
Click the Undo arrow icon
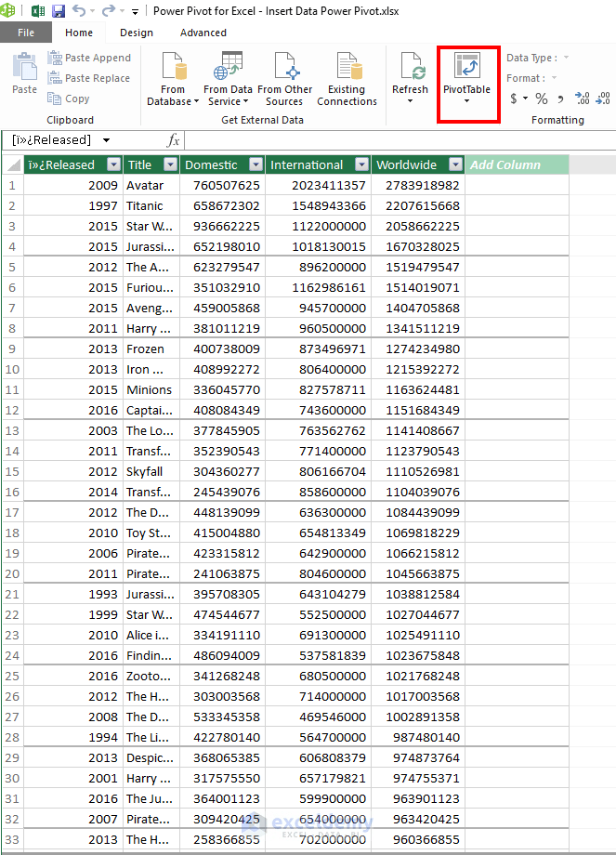(x=79, y=10)
